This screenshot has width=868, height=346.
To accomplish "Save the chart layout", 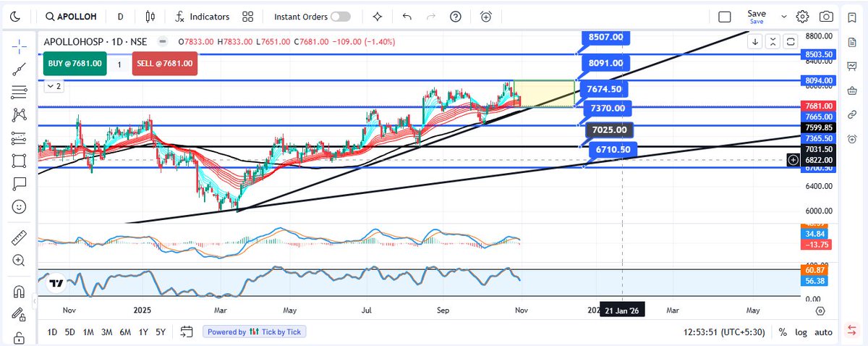I will [757, 16].
